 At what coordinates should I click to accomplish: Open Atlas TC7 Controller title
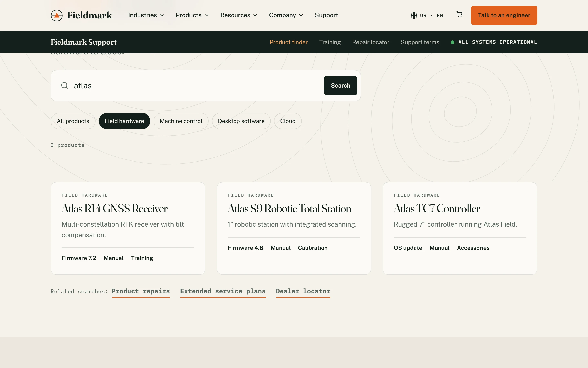(437, 209)
